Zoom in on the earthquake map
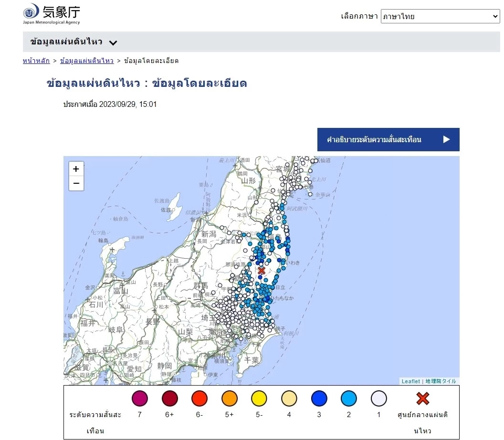Viewport: 504px width, 440px height. (x=76, y=169)
